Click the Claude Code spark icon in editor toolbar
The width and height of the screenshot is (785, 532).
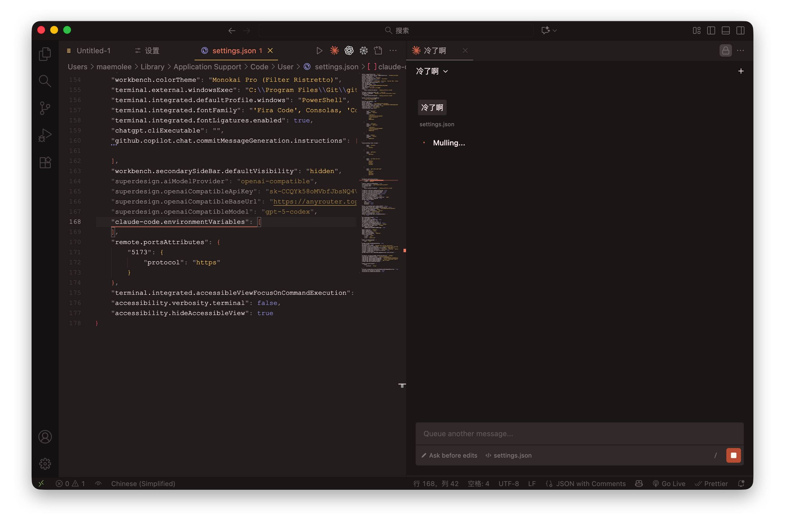(x=334, y=51)
